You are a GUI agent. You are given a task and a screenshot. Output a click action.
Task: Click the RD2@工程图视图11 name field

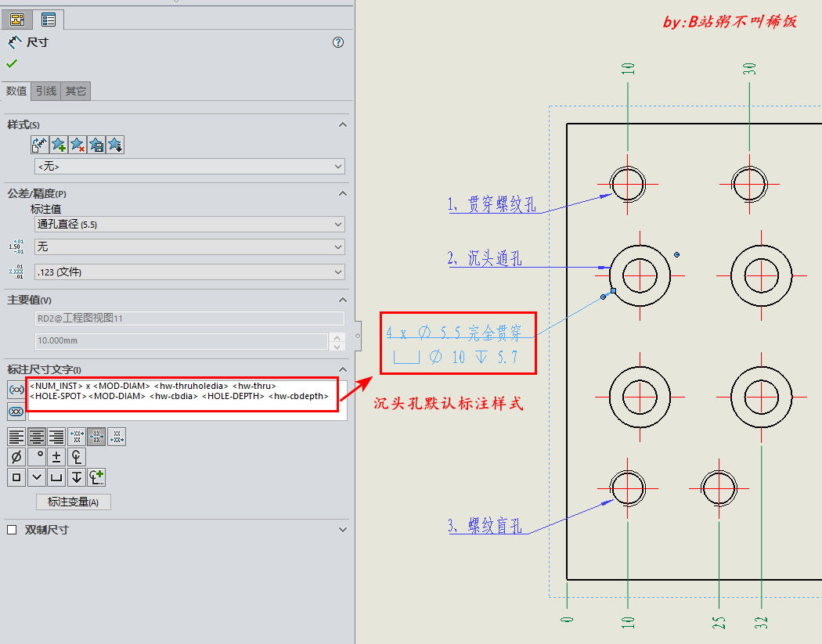(189, 318)
